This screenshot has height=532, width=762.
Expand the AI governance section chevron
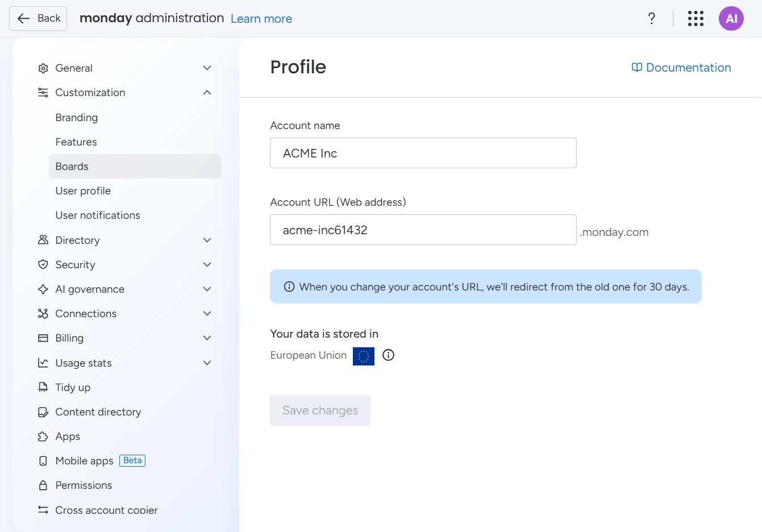pos(207,289)
